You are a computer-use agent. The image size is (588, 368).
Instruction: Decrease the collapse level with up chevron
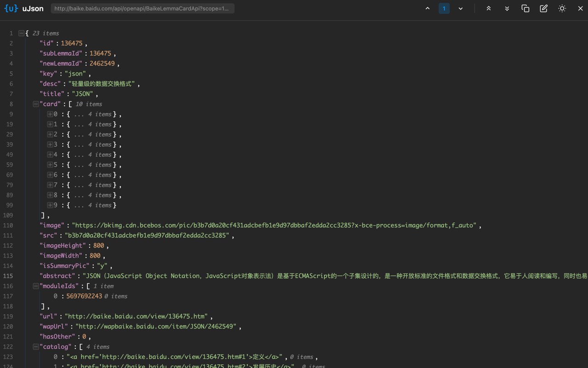point(428,8)
